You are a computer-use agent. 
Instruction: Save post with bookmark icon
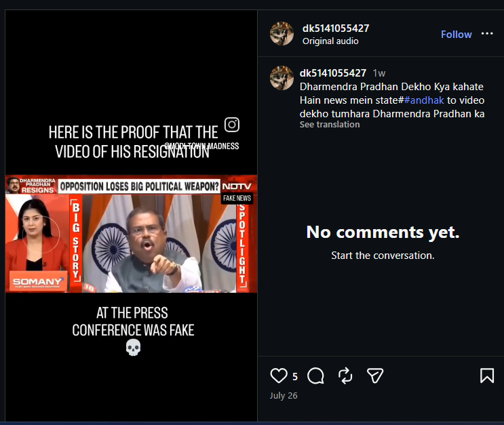click(487, 376)
